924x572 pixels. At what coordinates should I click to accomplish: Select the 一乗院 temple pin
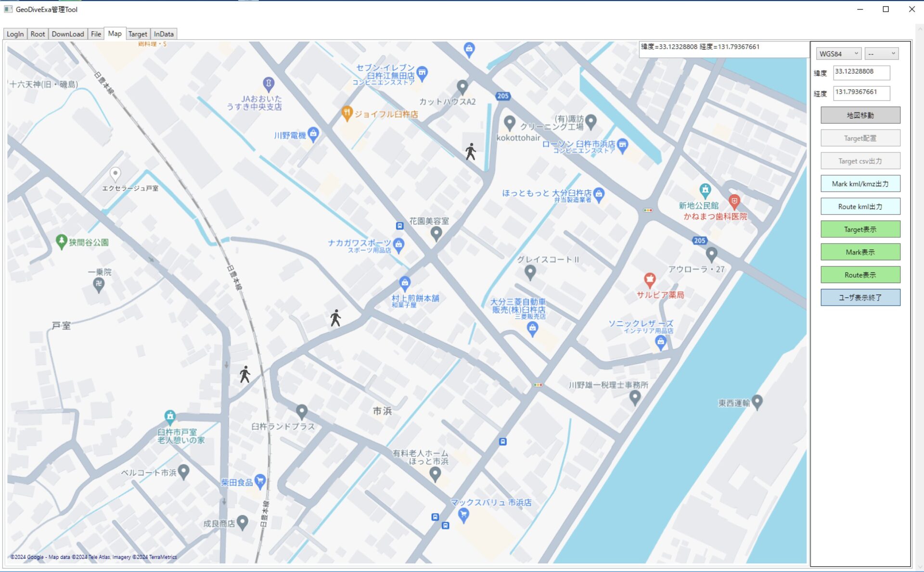(99, 285)
